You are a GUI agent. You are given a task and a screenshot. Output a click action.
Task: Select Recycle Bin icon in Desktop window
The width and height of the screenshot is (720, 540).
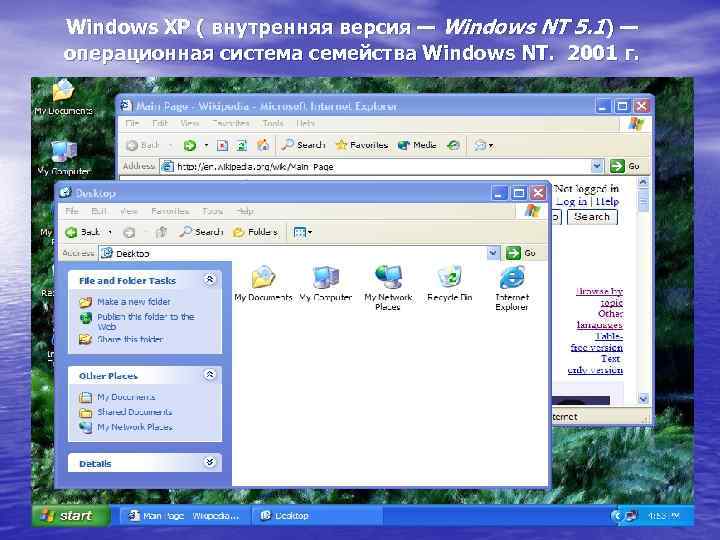[450, 283]
